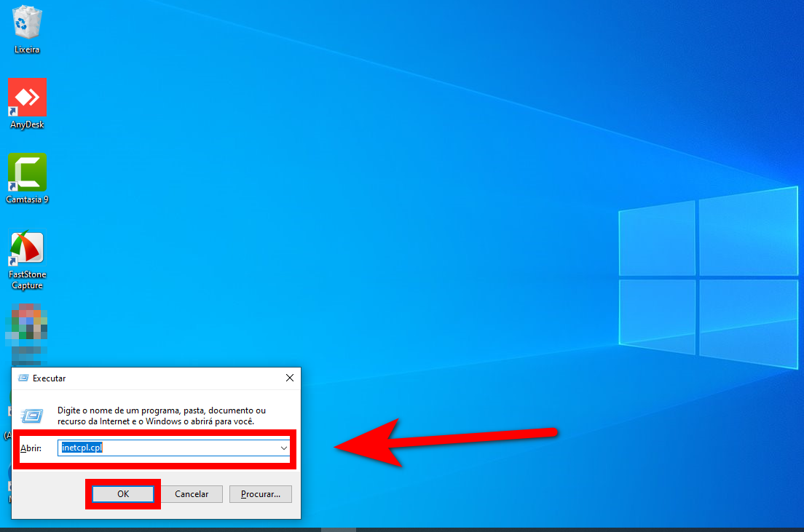Click the Abrir label

31,448
